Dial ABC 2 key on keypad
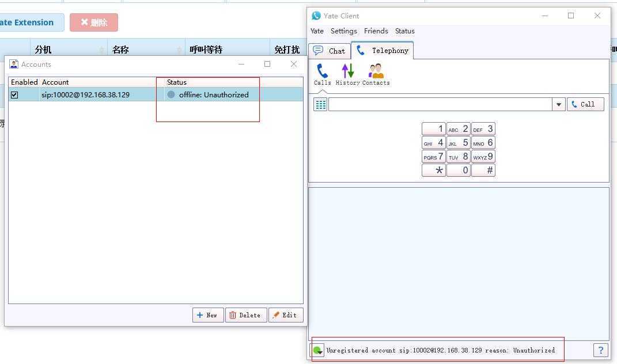The image size is (617, 364). [x=459, y=128]
